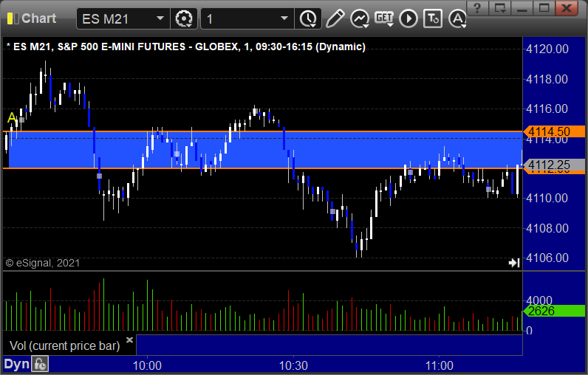Screen dimensions: 588x375
Task: Click the lower orange horizontal line
Action: (x=262, y=168)
